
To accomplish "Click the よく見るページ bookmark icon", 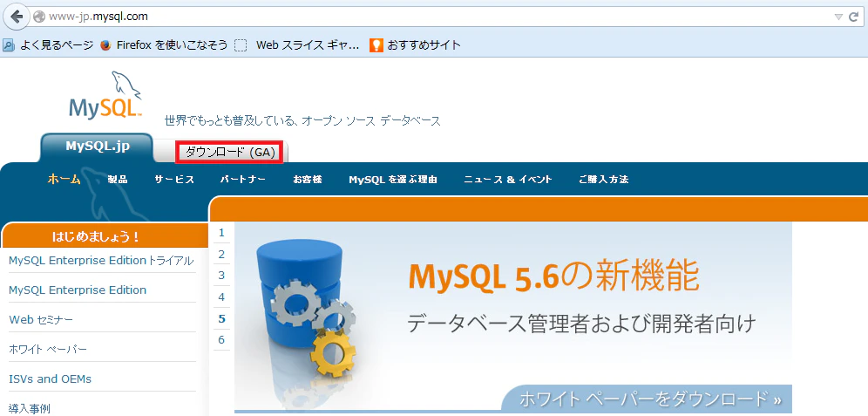I will 9,44.
